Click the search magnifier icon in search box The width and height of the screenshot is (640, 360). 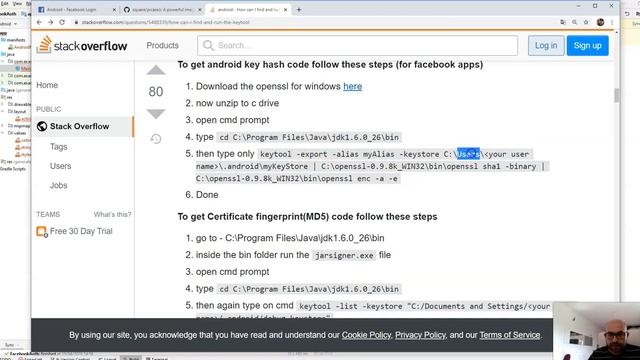pyautogui.click(x=208, y=45)
